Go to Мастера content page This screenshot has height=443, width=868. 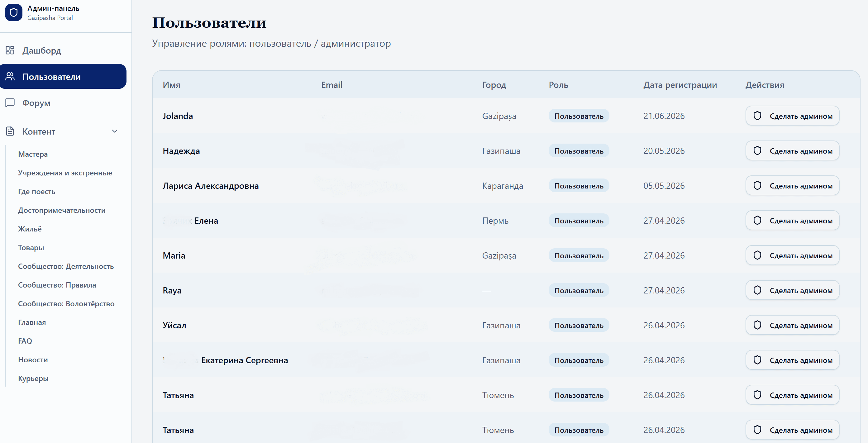(x=33, y=154)
